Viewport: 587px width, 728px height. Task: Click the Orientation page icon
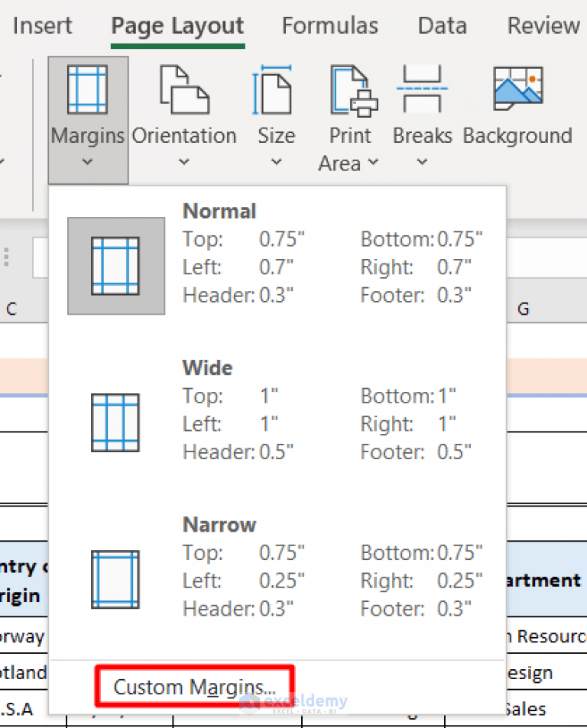click(x=183, y=90)
